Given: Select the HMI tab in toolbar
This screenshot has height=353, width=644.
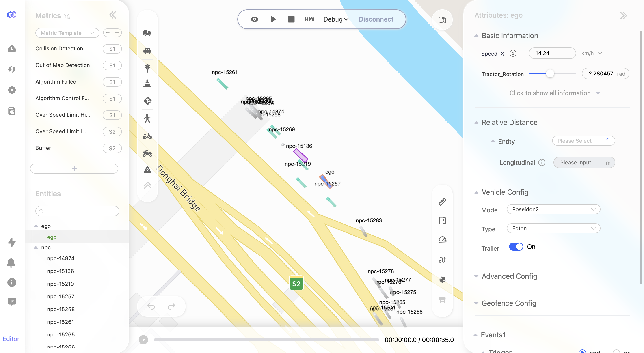Looking at the screenshot, I should [310, 19].
